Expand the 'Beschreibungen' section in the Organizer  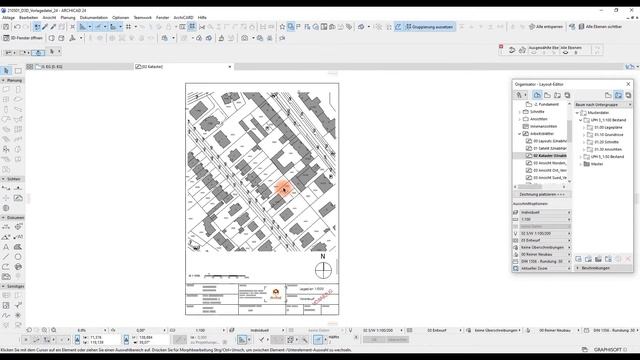578,268
